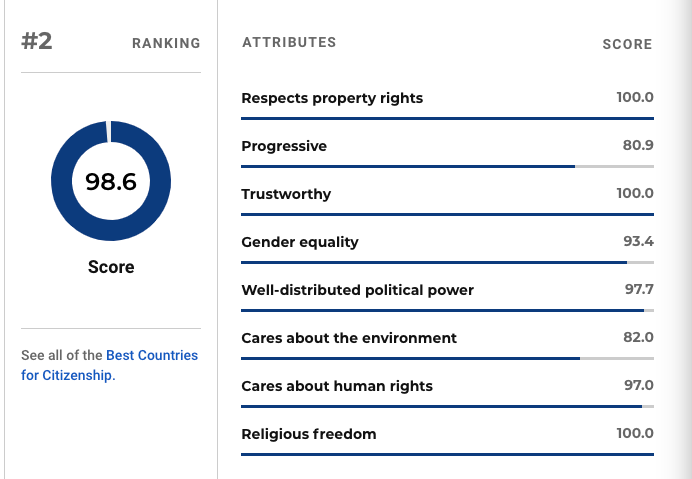The width and height of the screenshot is (692, 479).
Task: Click the 93.4 Gender equality score
Action: point(638,241)
